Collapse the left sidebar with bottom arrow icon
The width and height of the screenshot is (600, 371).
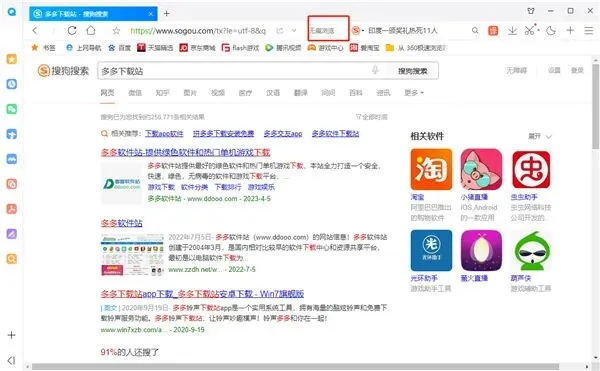11,360
